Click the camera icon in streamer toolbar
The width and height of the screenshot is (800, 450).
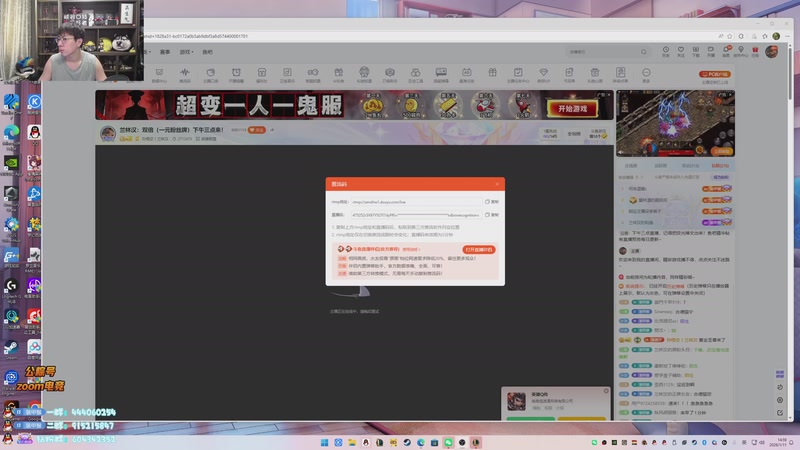click(390, 74)
